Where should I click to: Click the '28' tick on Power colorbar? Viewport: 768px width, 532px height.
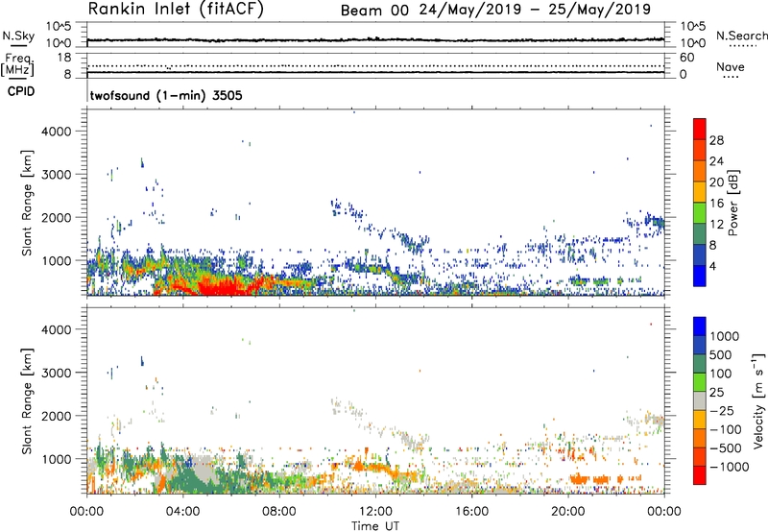coord(716,140)
